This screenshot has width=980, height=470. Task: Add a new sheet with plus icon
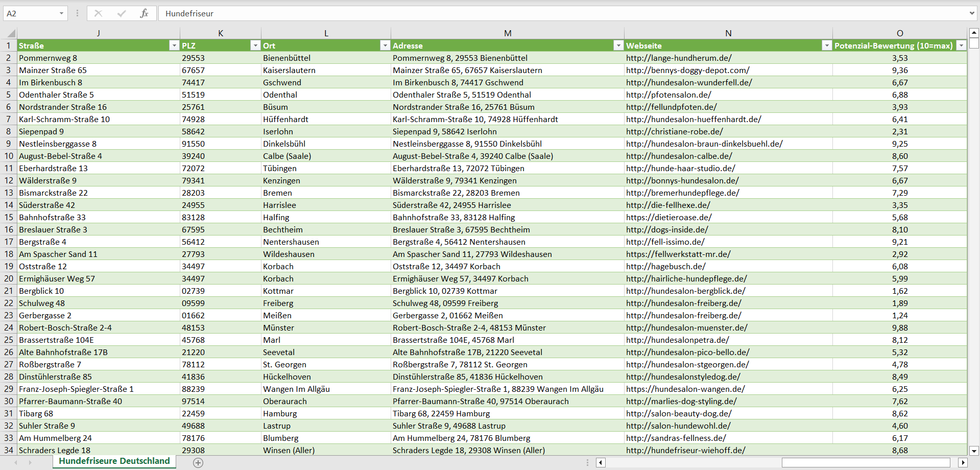pyautogui.click(x=198, y=462)
